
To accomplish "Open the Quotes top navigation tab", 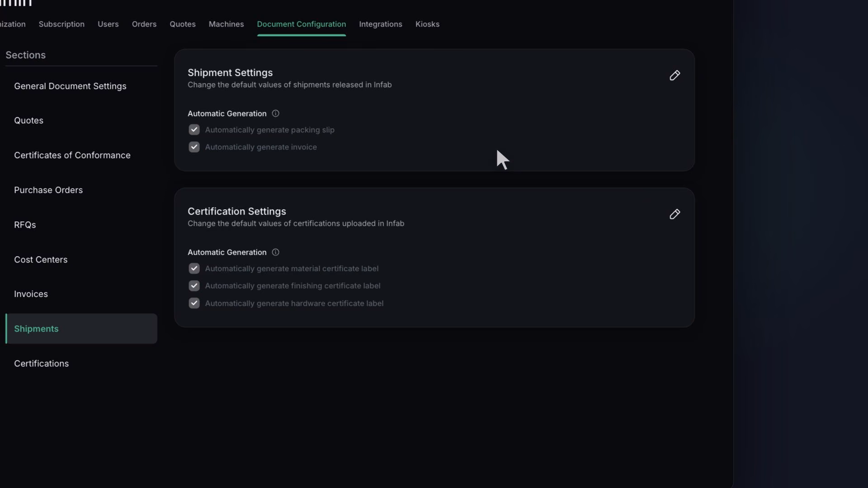I will click(x=183, y=24).
